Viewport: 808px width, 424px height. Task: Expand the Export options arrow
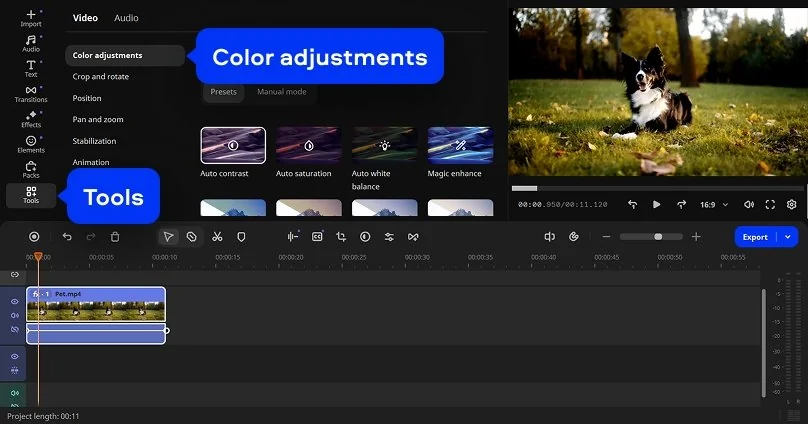pos(787,237)
